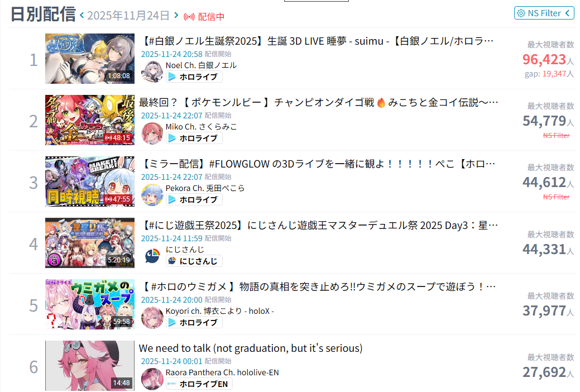Collapse NS Filter panel chevron
The image size is (580, 392).
(567, 13)
